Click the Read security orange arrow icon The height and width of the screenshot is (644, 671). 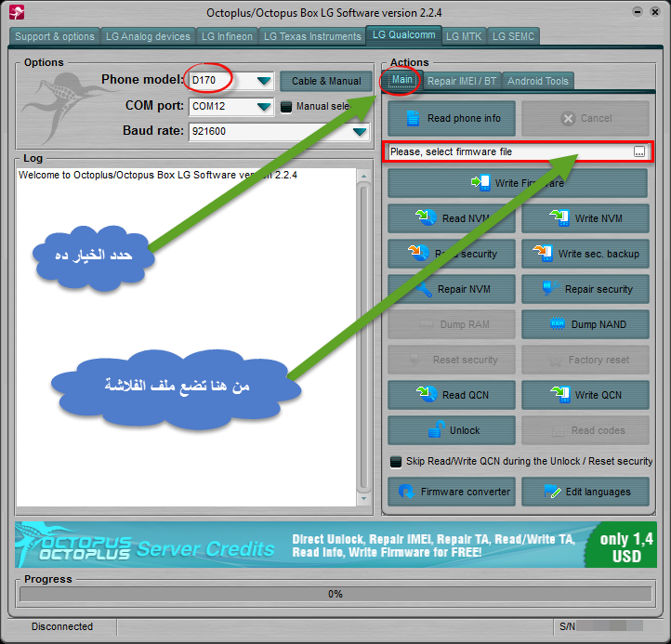click(x=418, y=253)
